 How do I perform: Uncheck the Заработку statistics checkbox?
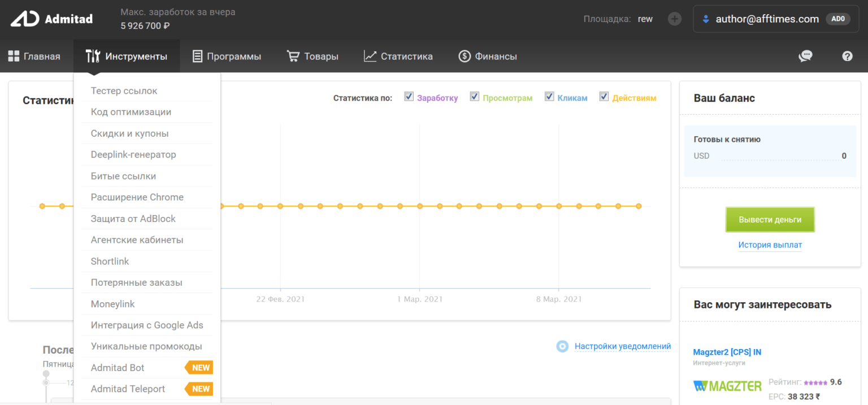coord(409,97)
